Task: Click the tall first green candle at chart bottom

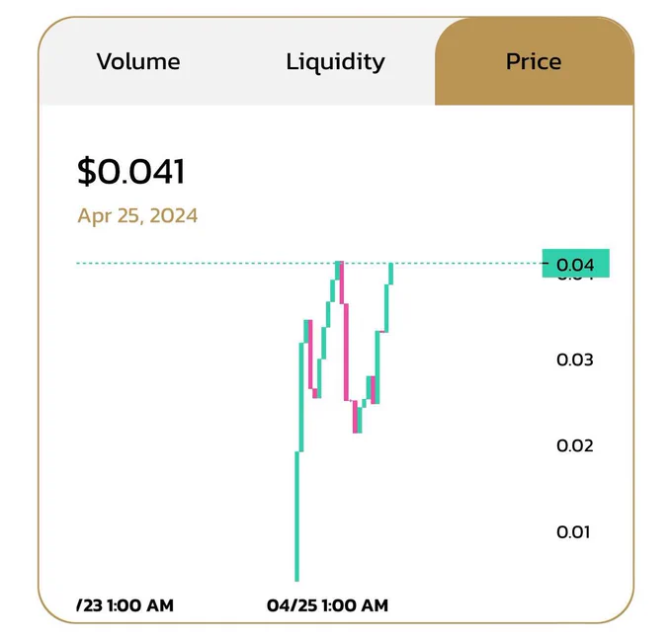Action: pyautogui.click(x=297, y=517)
